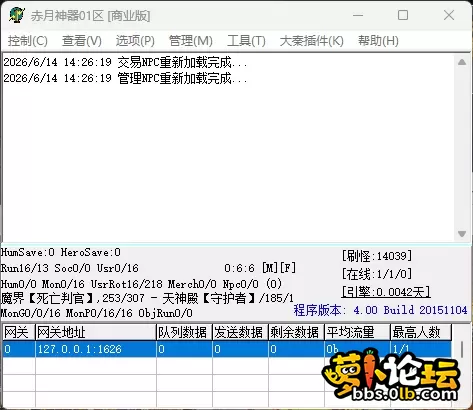The height and width of the screenshot is (410, 473).
Task: Click the log scrollbar down arrow
Action: point(462,234)
